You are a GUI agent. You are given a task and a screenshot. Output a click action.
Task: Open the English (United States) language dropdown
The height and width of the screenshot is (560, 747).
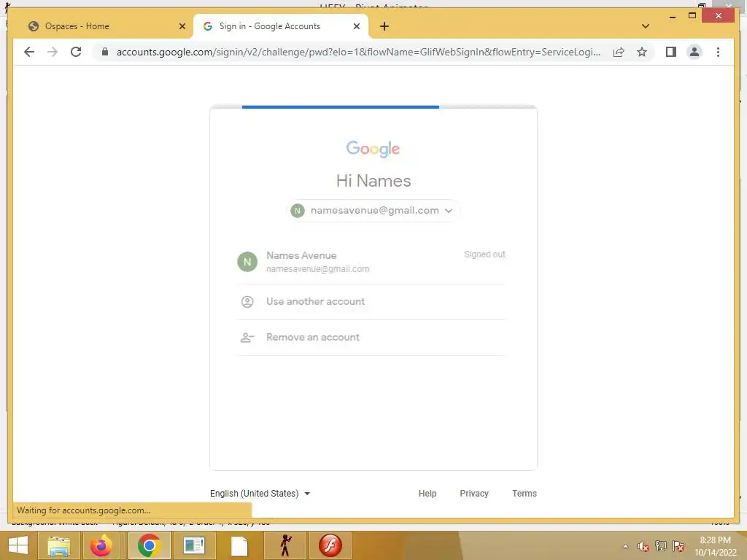260,494
